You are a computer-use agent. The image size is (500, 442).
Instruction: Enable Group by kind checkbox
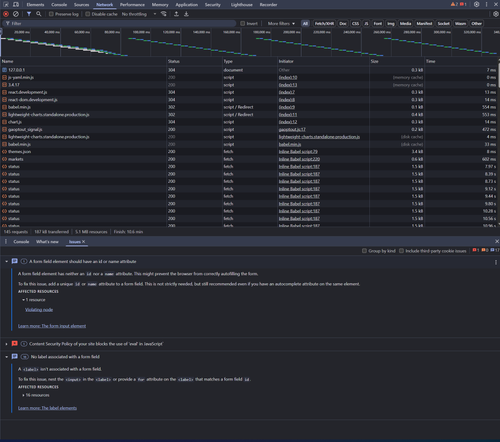364,251
